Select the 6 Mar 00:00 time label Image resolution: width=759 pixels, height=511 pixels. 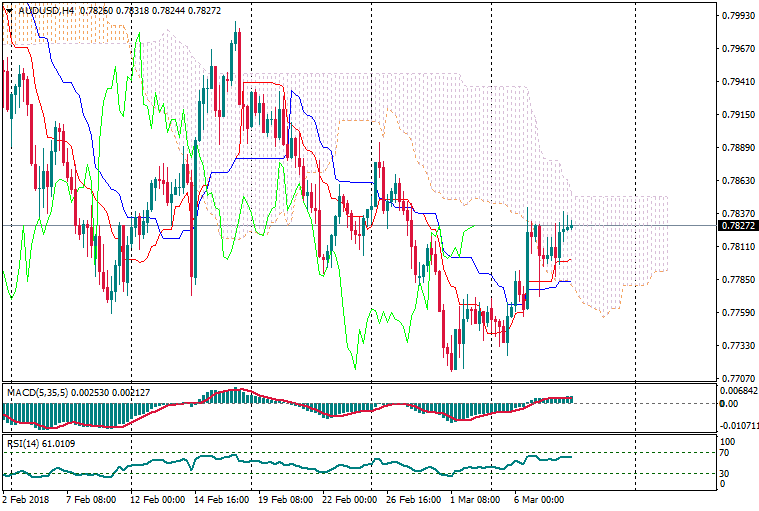tap(539, 498)
